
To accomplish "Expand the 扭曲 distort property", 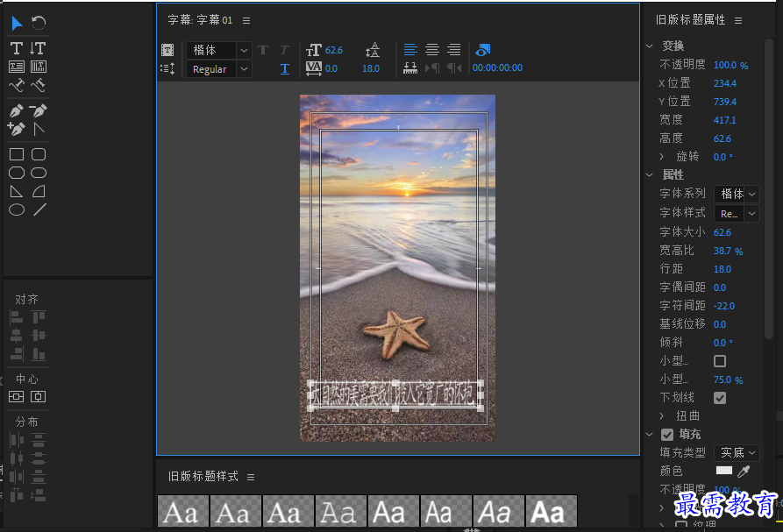I will click(x=662, y=415).
